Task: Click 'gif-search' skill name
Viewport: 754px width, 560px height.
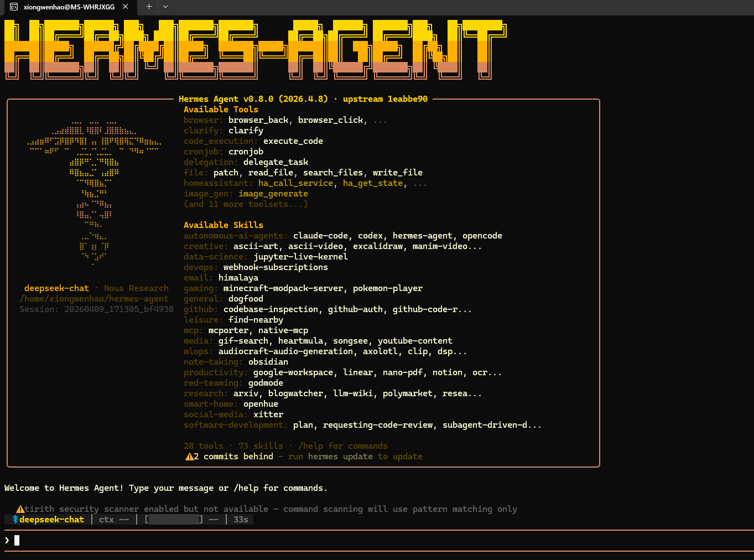Action: click(243, 341)
